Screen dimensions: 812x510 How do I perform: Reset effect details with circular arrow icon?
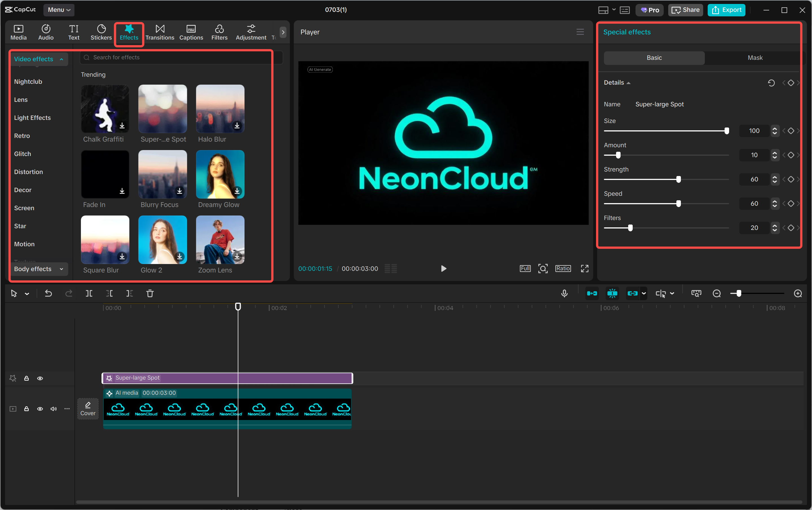[771, 83]
